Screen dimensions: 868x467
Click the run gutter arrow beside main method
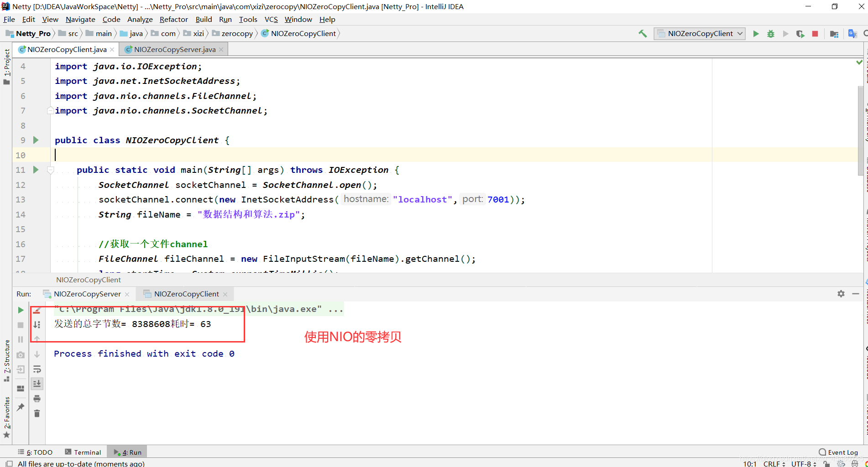36,170
